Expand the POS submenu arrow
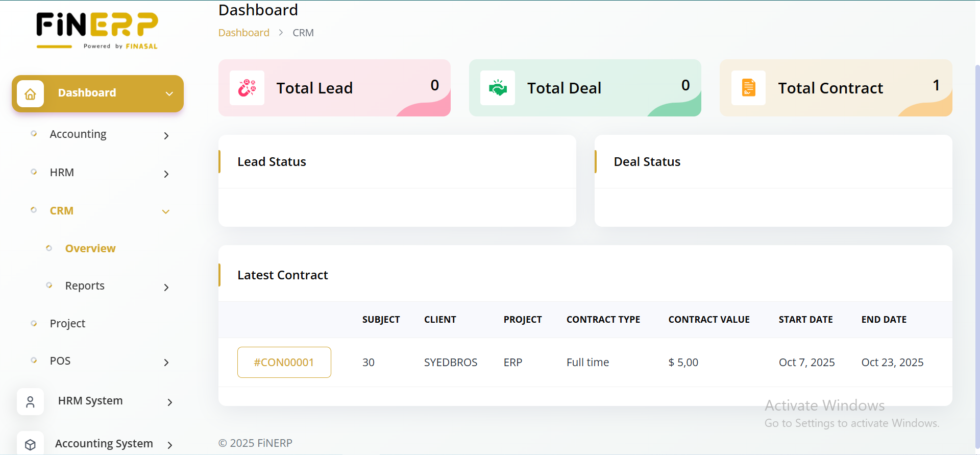The image size is (980, 455). point(166,363)
